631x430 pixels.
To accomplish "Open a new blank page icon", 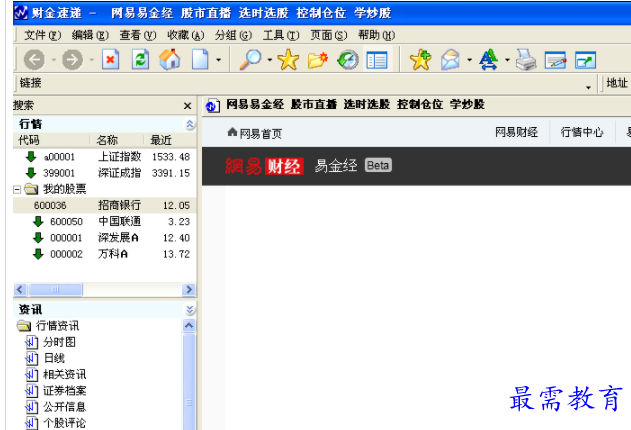I will [x=200, y=60].
